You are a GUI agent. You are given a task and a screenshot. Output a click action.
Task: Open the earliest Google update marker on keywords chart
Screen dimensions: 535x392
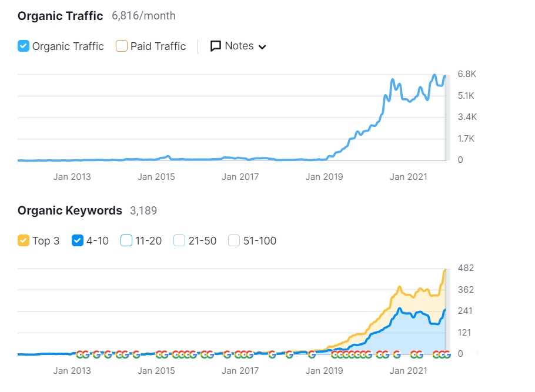point(80,355)
